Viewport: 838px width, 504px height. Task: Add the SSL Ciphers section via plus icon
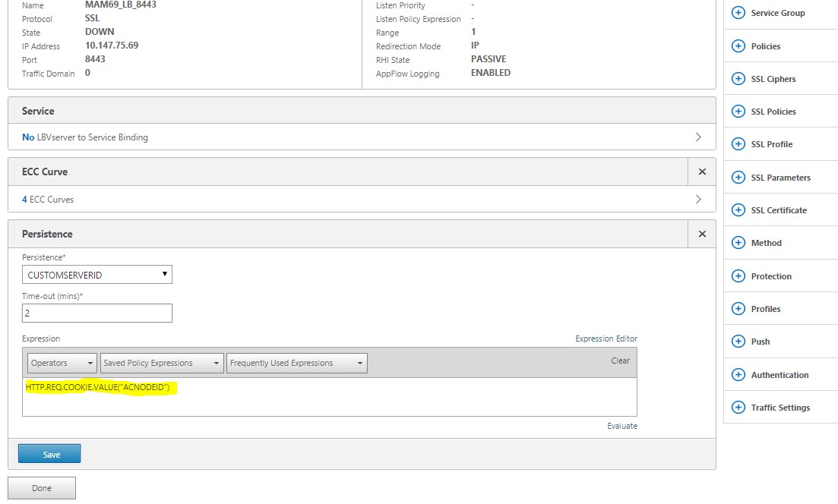point(738,79)
